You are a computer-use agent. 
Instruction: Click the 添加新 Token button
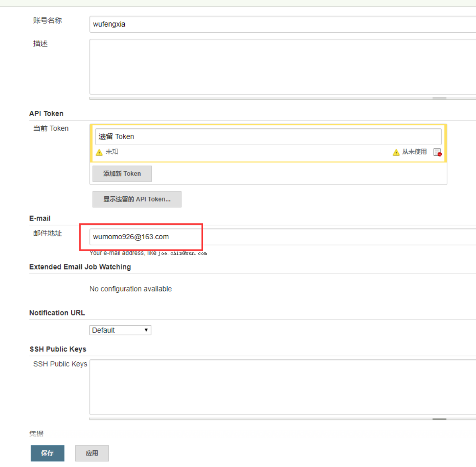coord(122,174)
